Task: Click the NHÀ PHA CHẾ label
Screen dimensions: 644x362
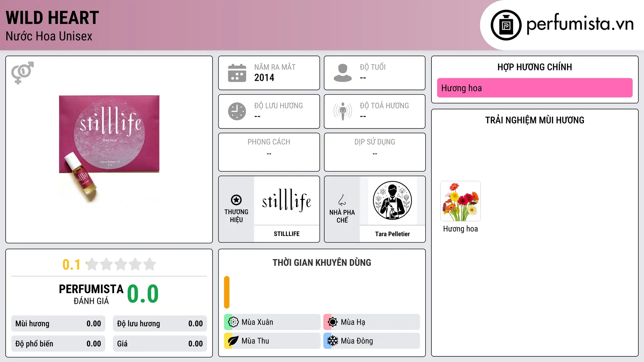Action: click(x=342, y=216)
